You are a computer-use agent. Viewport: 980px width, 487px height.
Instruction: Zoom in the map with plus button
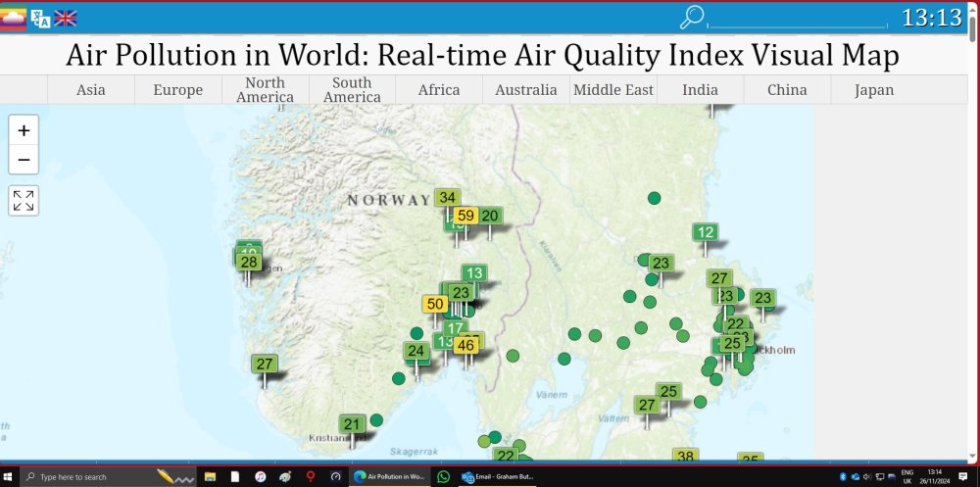pyautogui.click(x=24, y=130)
